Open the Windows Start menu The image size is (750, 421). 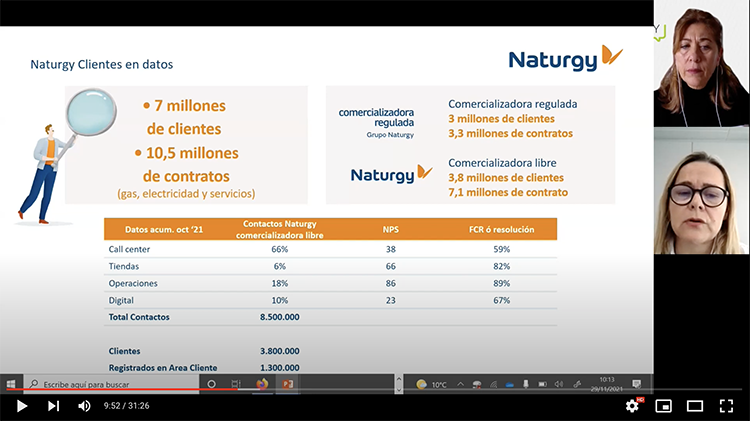click(11, 384)
